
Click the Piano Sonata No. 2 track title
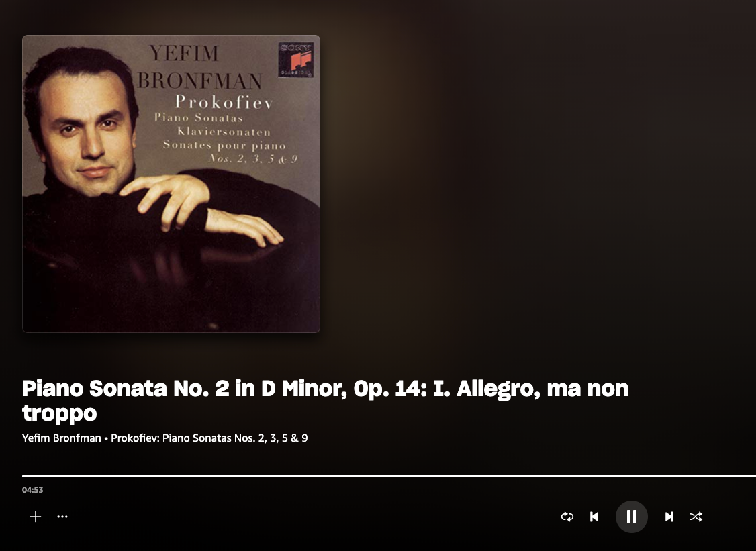tap(326, 401)
